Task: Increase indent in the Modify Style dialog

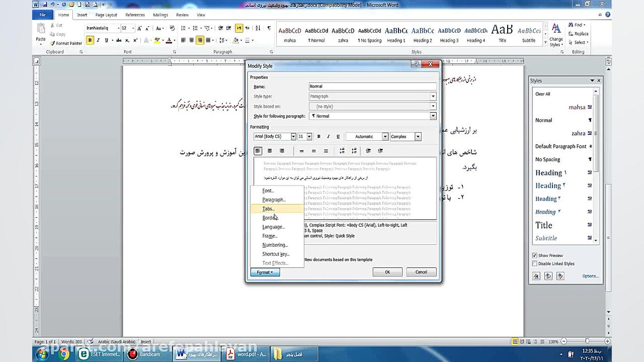Action: (380, 150)
